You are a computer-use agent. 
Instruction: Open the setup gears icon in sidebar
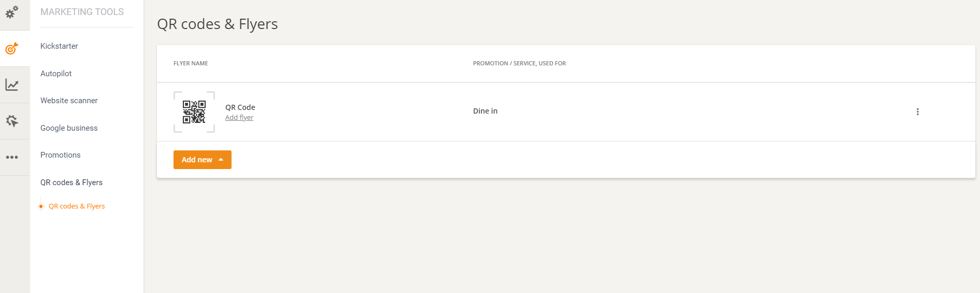[x=12, y=11]
